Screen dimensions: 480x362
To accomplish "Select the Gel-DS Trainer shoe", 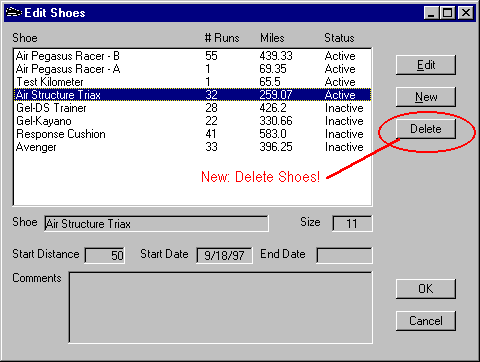I will [x=192, y=108].
